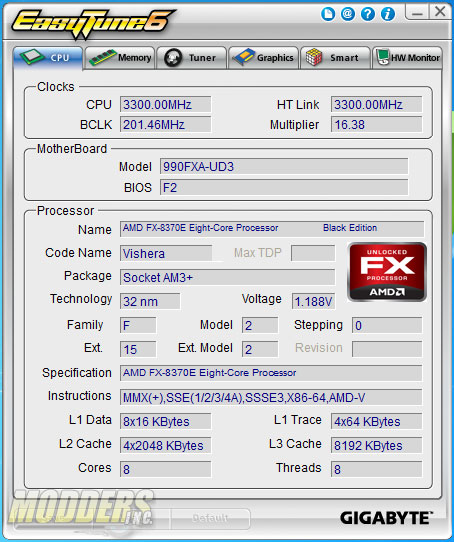
Task: Click the Technology value 32 nm
Action: click(150, 301)
